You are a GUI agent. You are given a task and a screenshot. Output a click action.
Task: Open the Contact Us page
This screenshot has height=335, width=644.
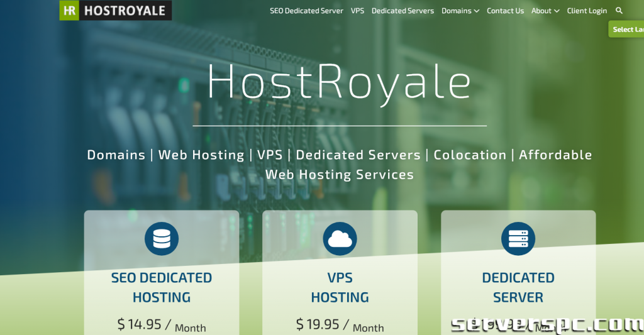(x=505, y=11)
